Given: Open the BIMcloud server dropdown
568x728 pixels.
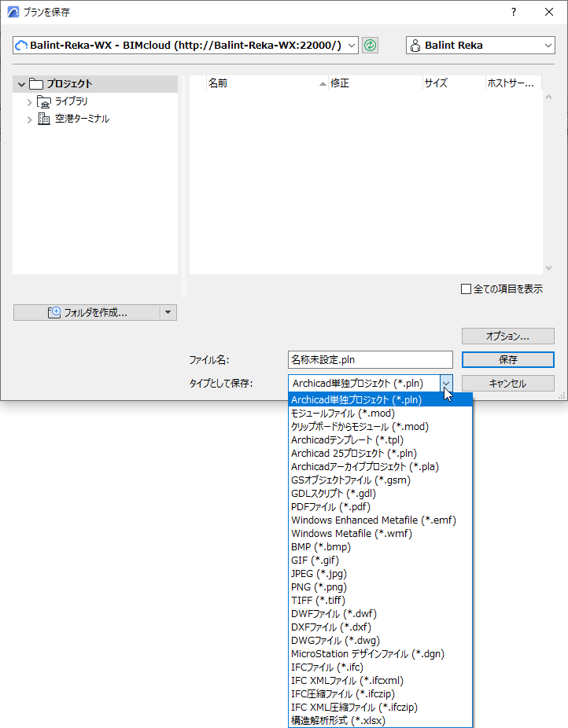Looking at the screenshot, I should tap(352, 46).
